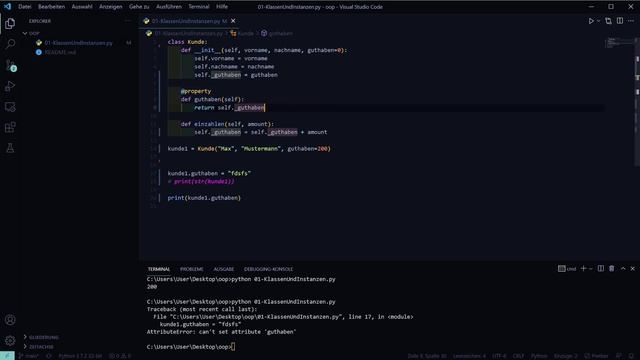Click the editor vertical scrollbar
The height and width of the screenshot is (360, 640).
[x=637, y=102]
